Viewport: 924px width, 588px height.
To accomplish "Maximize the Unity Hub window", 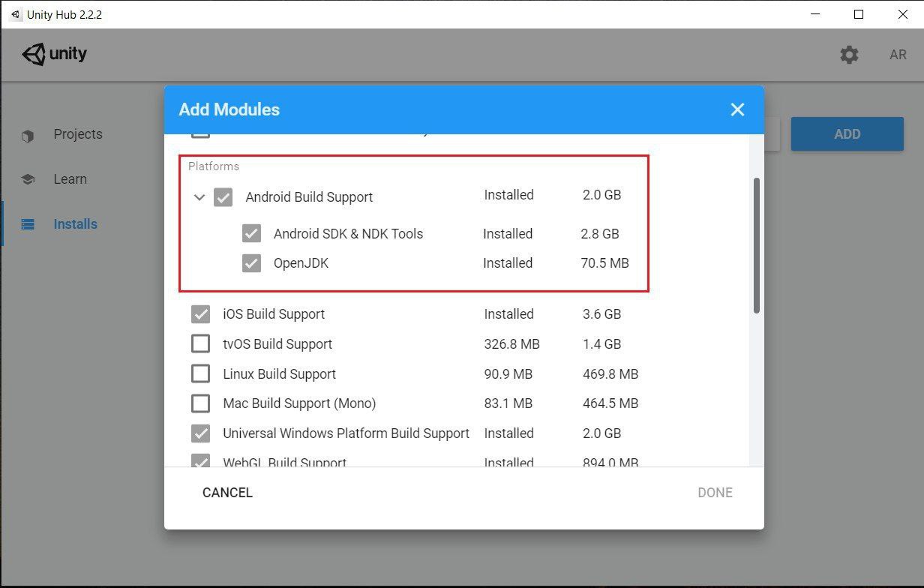I will pos(859,14).
